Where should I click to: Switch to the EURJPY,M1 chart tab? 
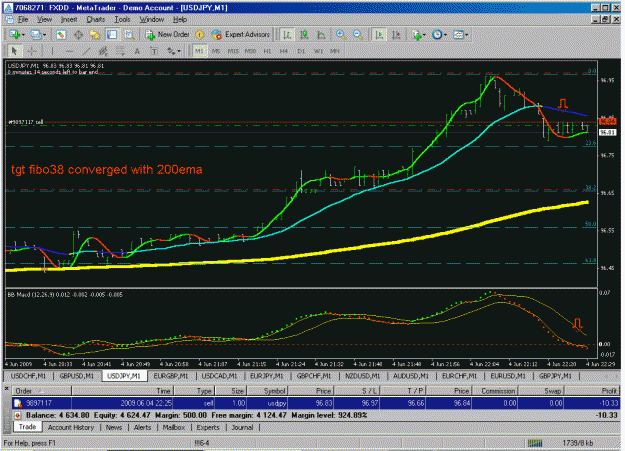pos(266,376)
